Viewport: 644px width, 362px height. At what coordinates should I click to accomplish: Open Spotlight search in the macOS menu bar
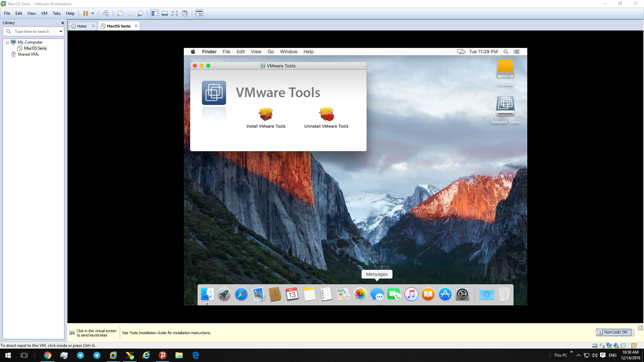tap(506, 52)
